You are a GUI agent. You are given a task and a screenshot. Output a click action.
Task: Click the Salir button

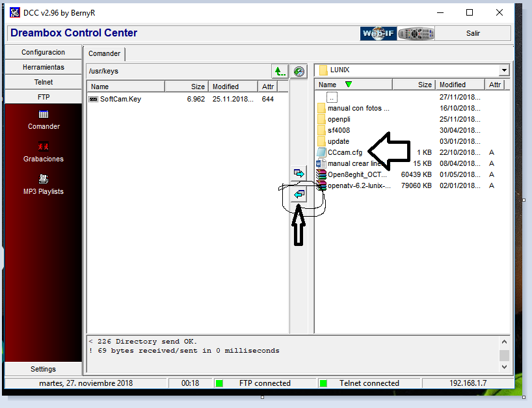click(x=473, y=33)
